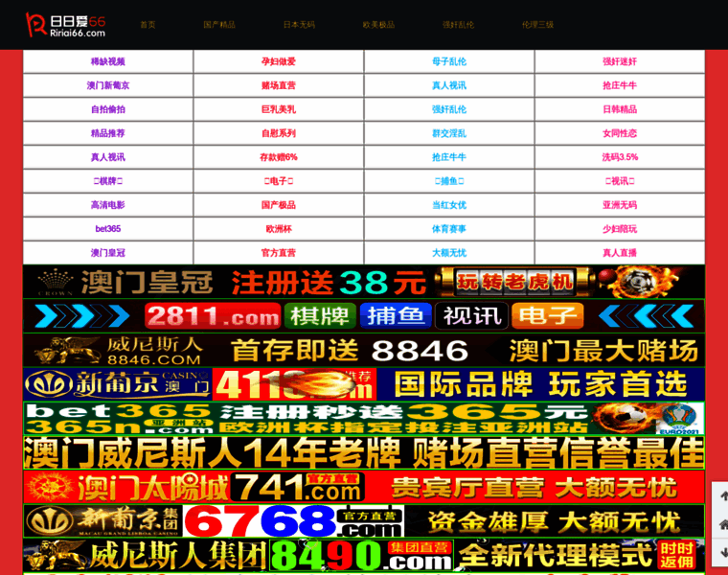This screenshot has height=575, width=728.
Task: Open the 日本无码 navigation item
Action: 299,25
